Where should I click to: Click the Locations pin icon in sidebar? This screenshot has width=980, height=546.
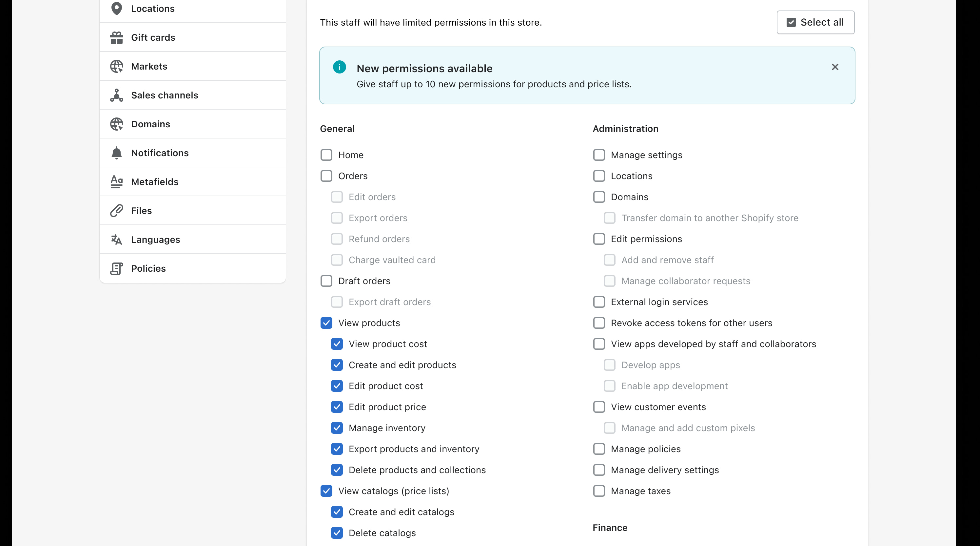[x=116, y=9]
